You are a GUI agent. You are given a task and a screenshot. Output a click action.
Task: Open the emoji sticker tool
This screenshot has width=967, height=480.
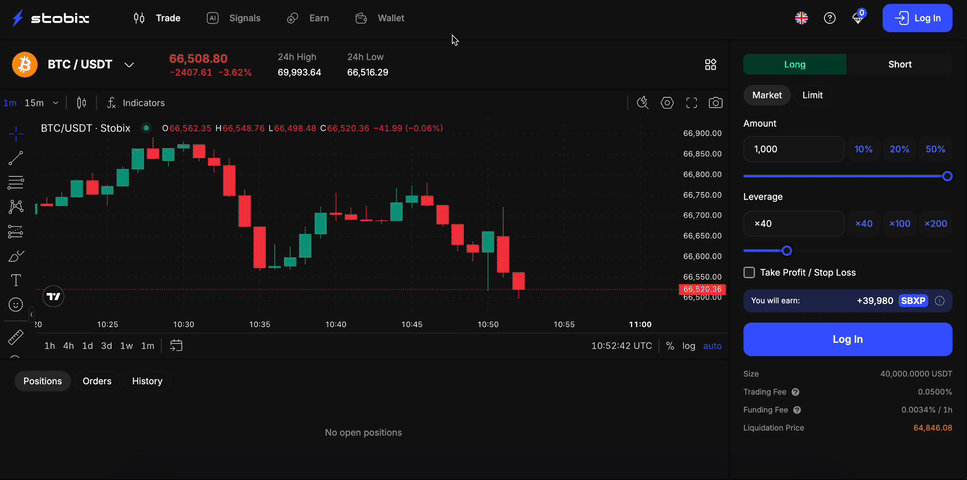16,304
